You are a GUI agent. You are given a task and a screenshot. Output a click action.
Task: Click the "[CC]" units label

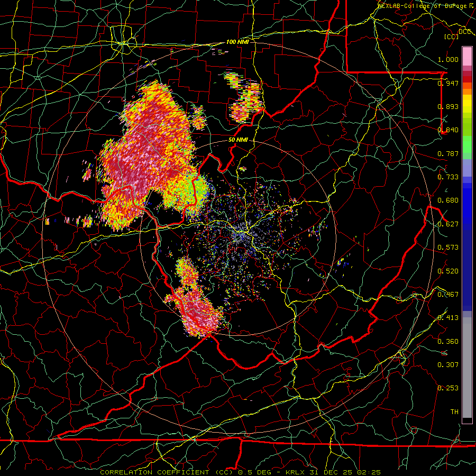tap(452, 36)
